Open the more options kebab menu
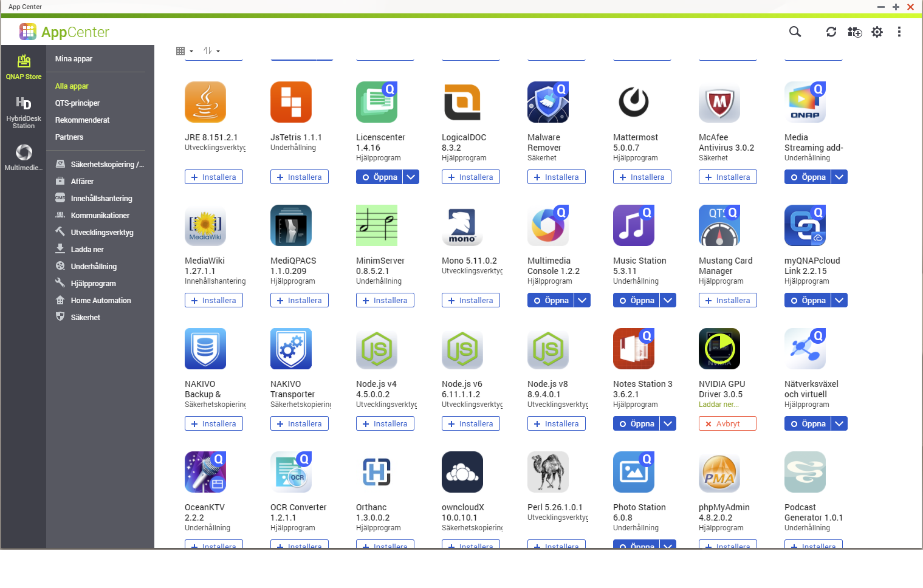The height and width of the screenshot is (588, 923). 899,32
